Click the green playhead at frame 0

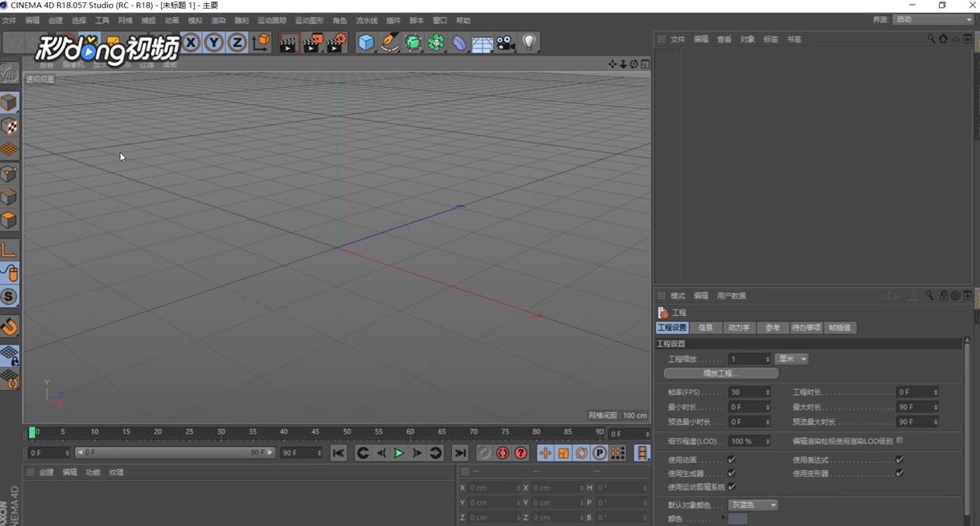click(x=33, y=432)
